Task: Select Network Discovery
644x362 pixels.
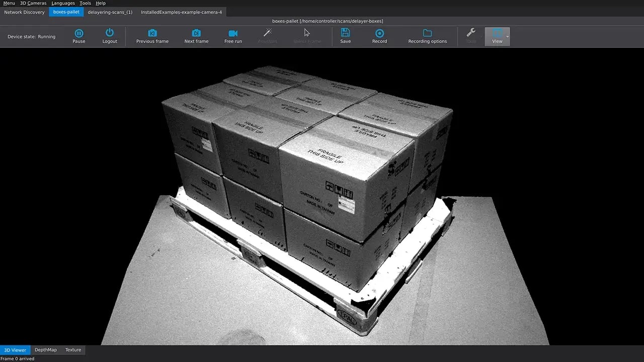Action: coord(24,12)
